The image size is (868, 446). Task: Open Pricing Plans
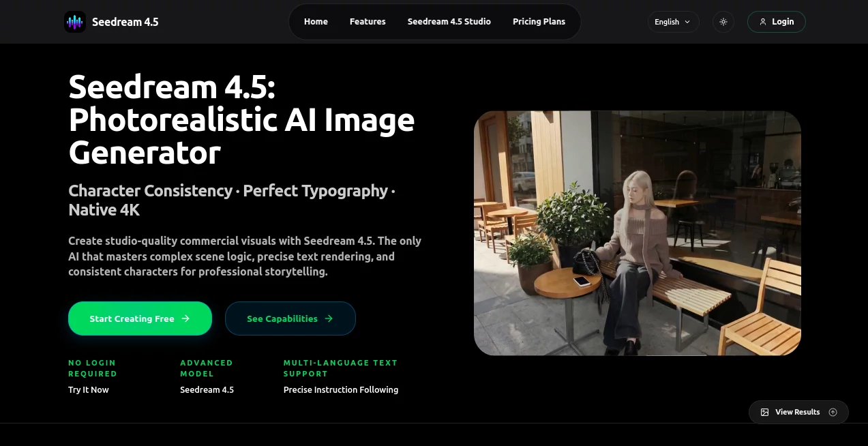539,21
